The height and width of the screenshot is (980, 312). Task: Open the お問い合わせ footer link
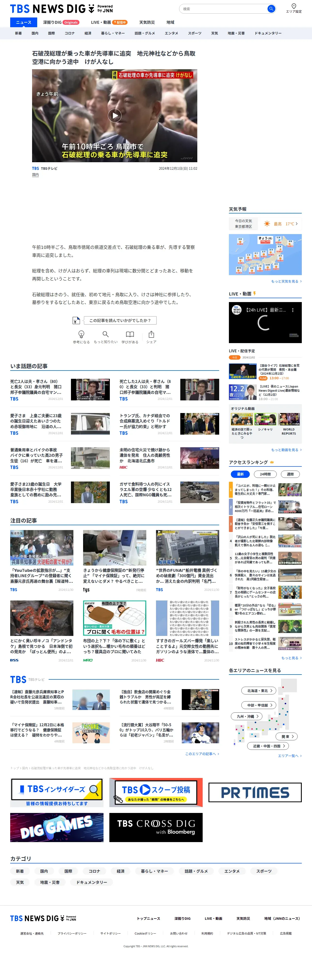click(179, 933)
